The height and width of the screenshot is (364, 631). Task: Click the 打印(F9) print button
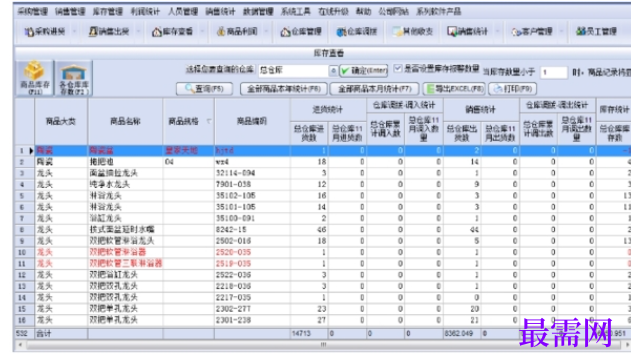point(513,88)
